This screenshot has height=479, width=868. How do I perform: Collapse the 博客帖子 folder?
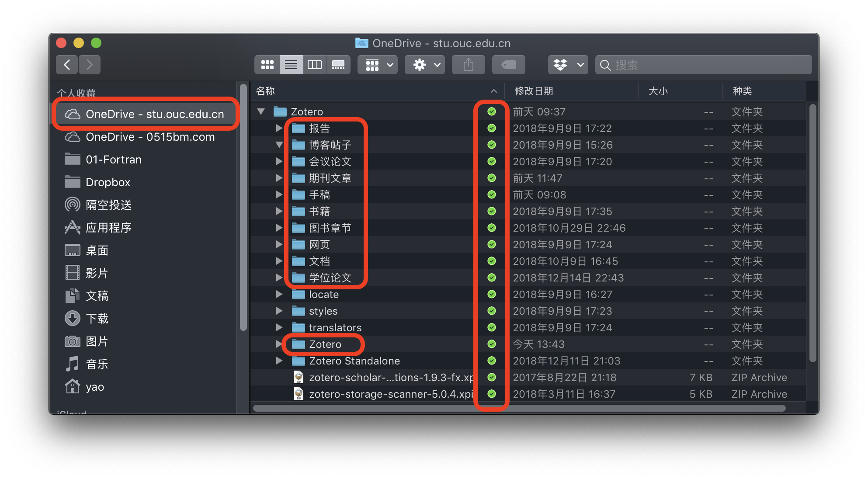point(279,145)
